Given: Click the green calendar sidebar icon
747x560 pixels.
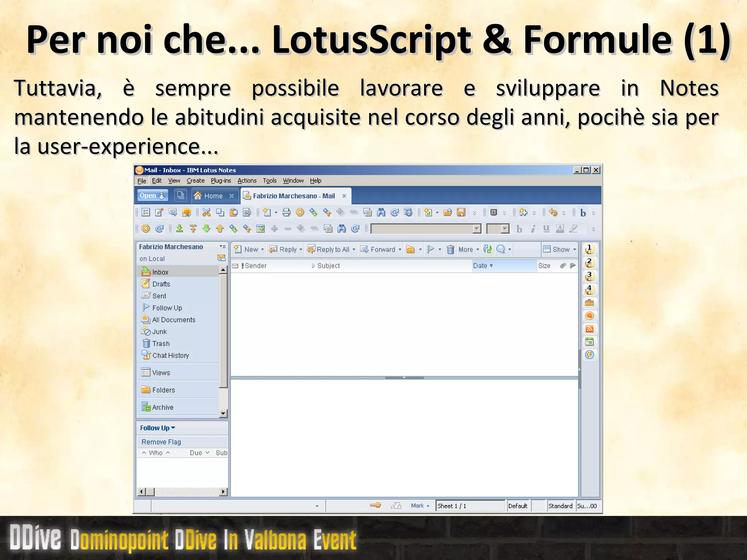Looking at the screenshot, I should 589,342.
